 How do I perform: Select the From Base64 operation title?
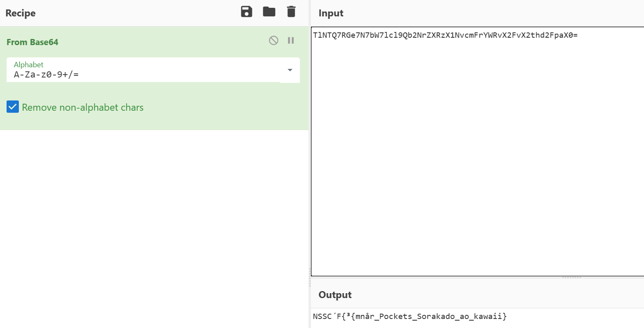[32, 42]
